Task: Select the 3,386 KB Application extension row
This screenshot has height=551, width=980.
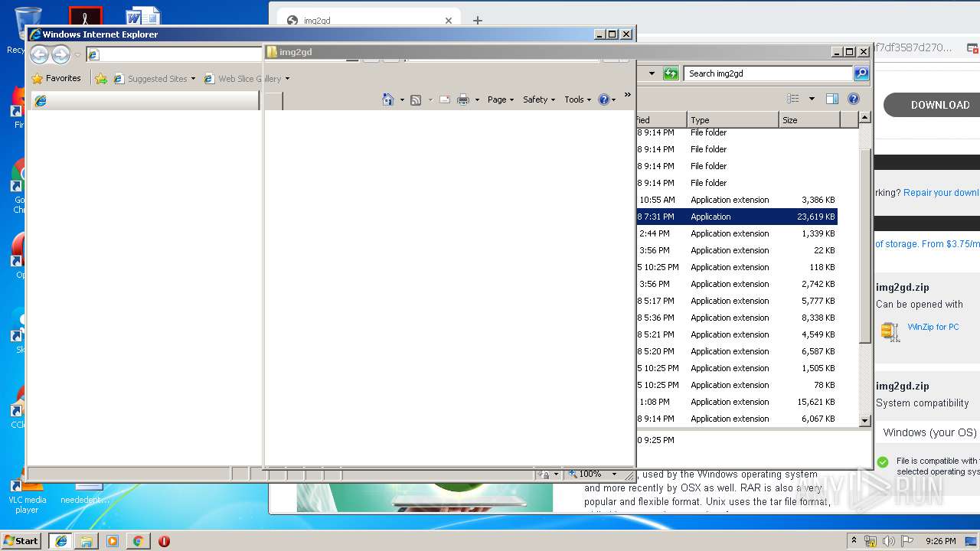Action: 737,200
